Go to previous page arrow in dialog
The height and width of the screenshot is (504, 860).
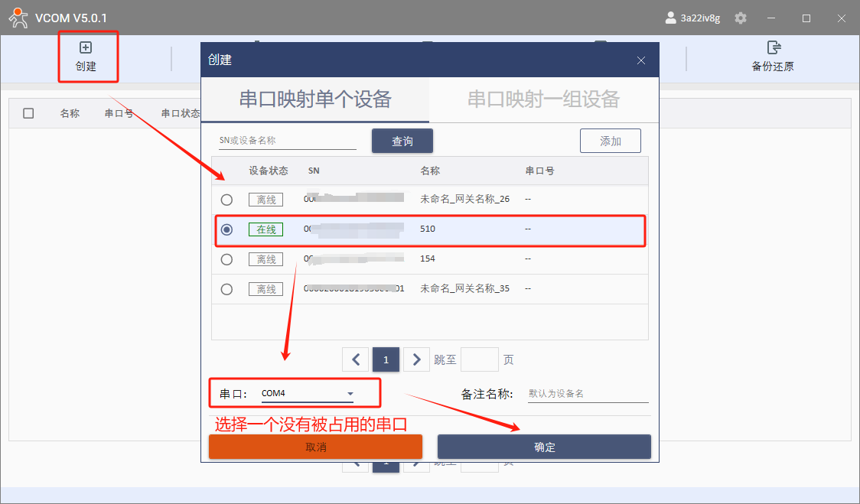[x=355, y=359]
